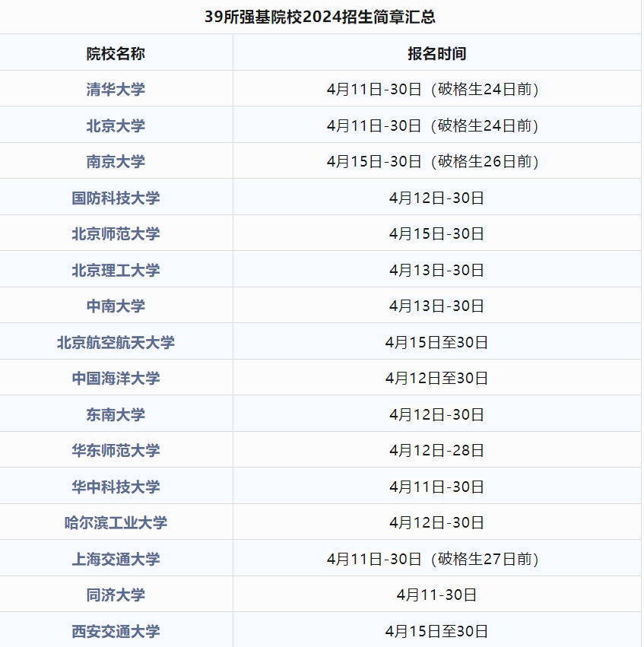644x647 pixels.
Task: Open the 北京师范大学 link
Action: point(116,233)
